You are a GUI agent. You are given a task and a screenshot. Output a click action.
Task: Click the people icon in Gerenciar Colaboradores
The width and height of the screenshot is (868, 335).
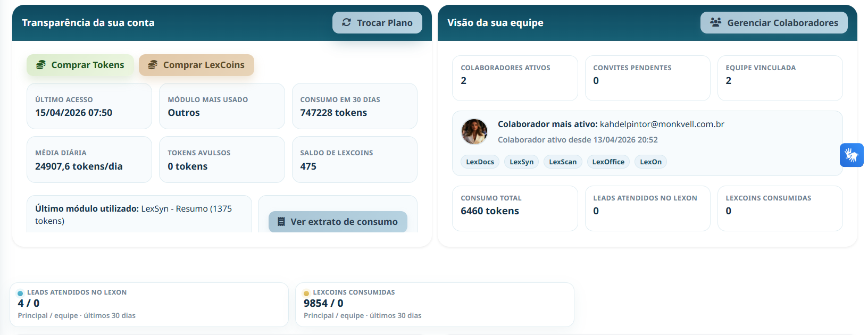(716, 22)
